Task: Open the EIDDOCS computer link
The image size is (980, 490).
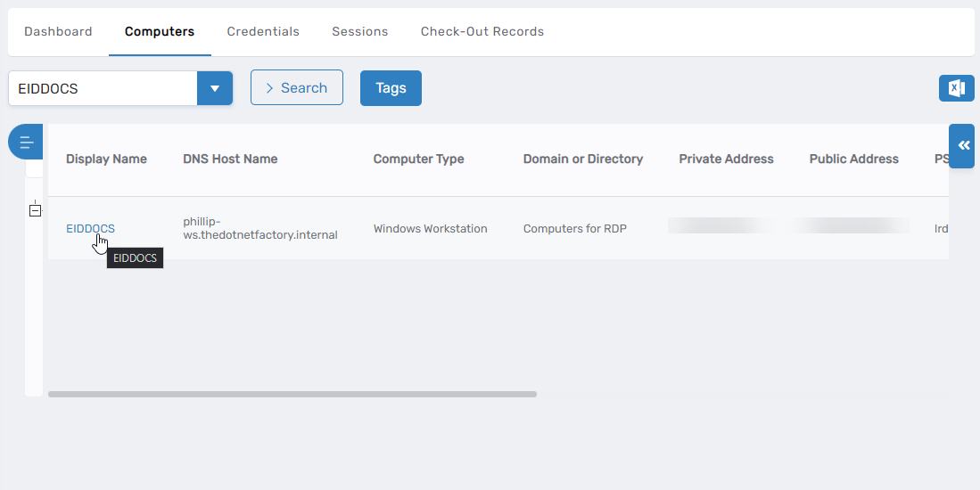Action: coord(90,229)
